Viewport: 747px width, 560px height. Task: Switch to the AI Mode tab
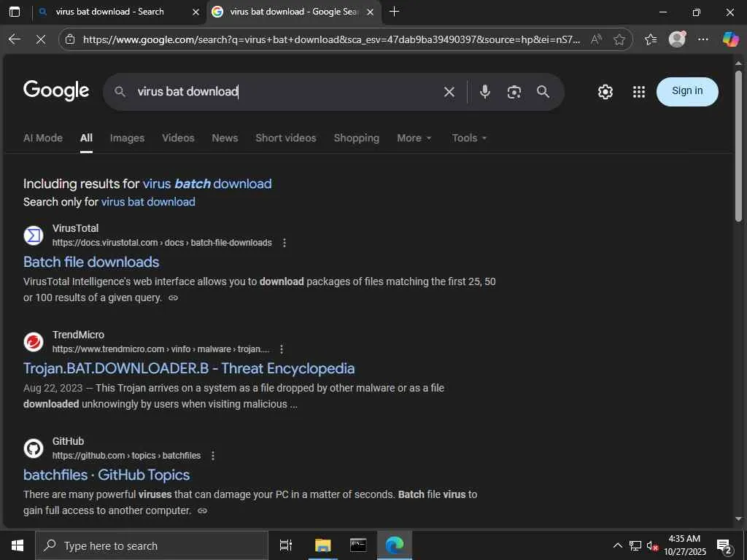(43, 138)
